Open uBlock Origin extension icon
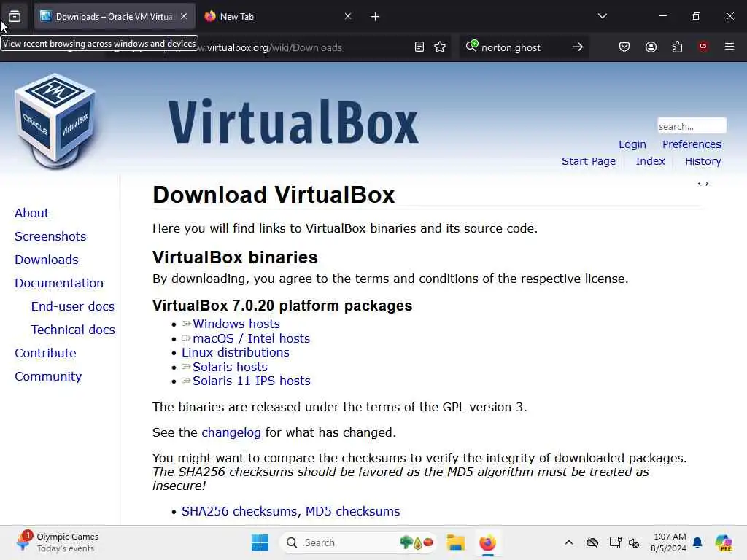This screenshot has width=747, height=560. pos(703,46)
